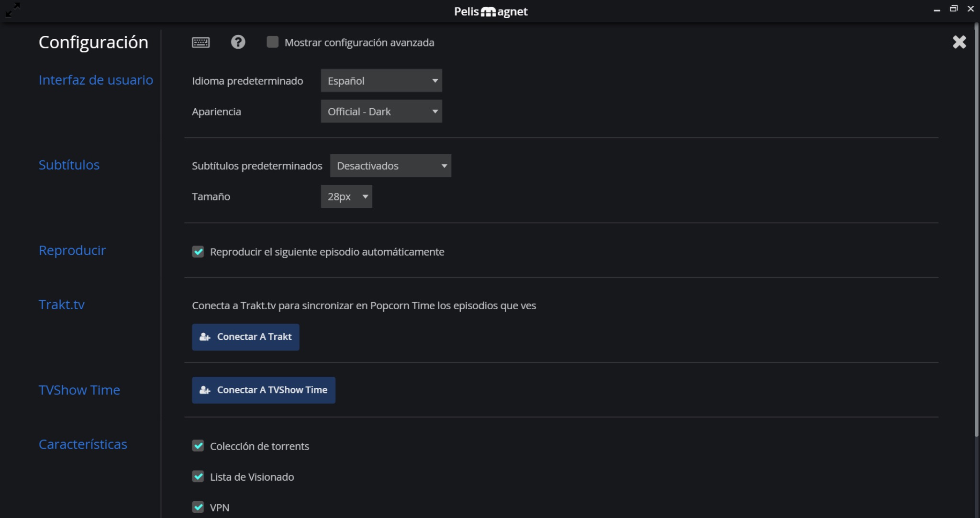Open the keyboard shortcuts icon
The width and height of the screenshot is (980, 518).
click(200, 42)
